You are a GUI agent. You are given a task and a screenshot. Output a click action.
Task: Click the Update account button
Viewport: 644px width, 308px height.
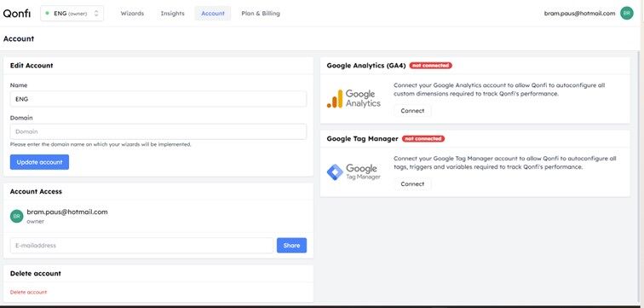point(39,162)
